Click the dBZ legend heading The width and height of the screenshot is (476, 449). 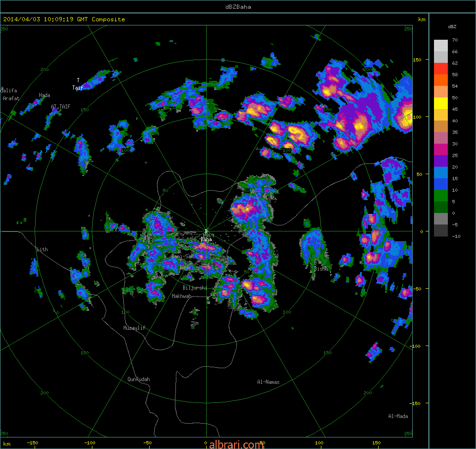pos(452,27)
